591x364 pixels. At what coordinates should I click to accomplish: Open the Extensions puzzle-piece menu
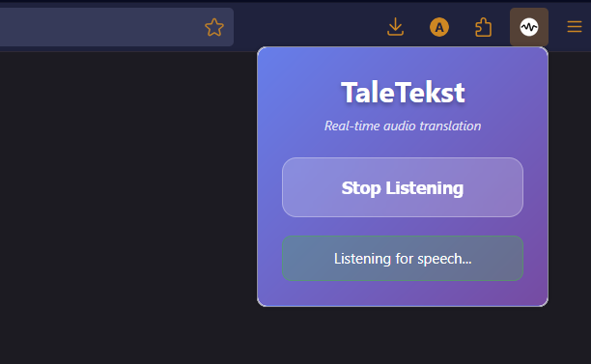(x=483, y=27)
